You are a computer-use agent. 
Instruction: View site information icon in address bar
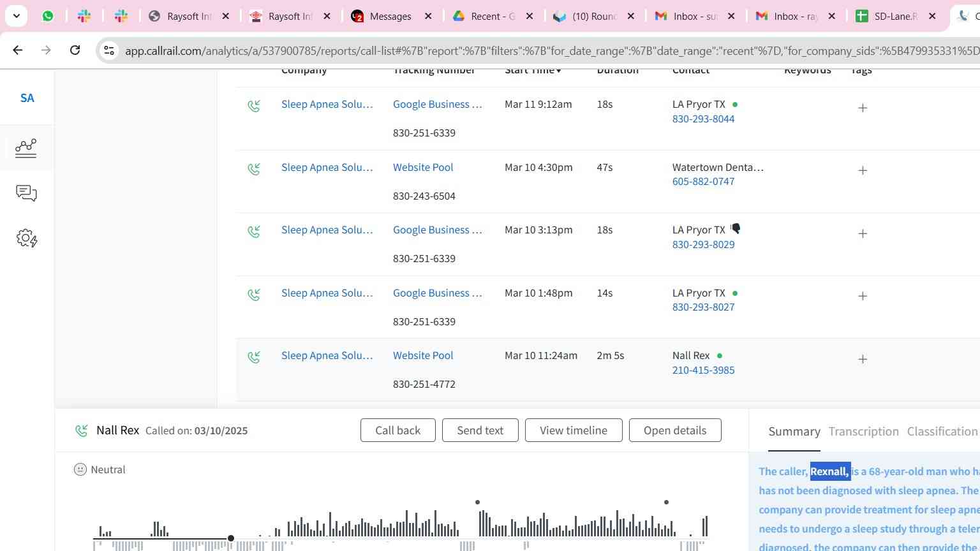(x=109, y=50)
